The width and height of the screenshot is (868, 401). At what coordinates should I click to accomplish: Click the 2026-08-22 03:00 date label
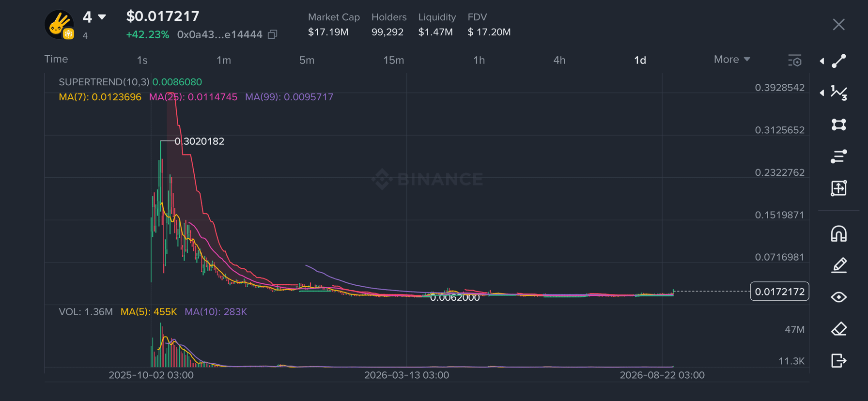tap(662, 375)
